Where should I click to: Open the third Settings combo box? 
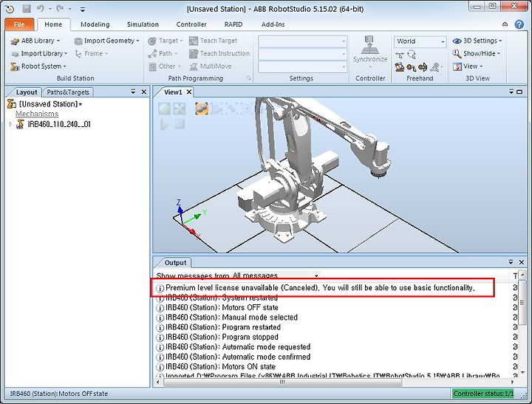tap(302, 67)
